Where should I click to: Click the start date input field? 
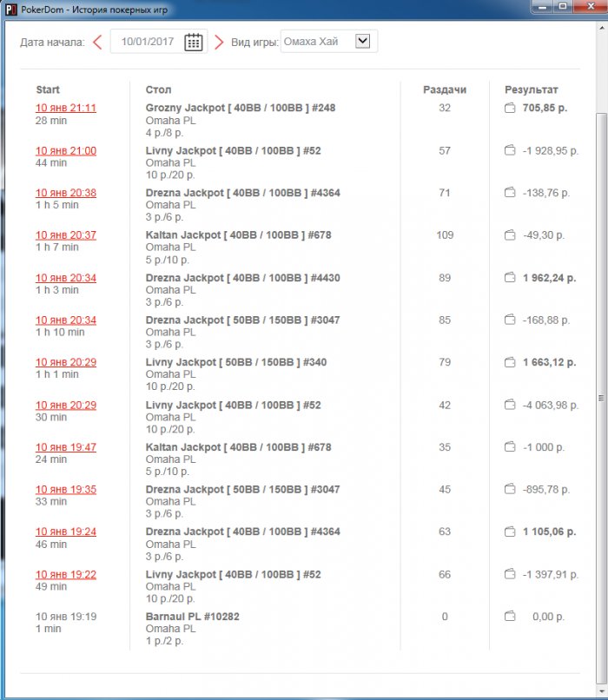(148, 42)
